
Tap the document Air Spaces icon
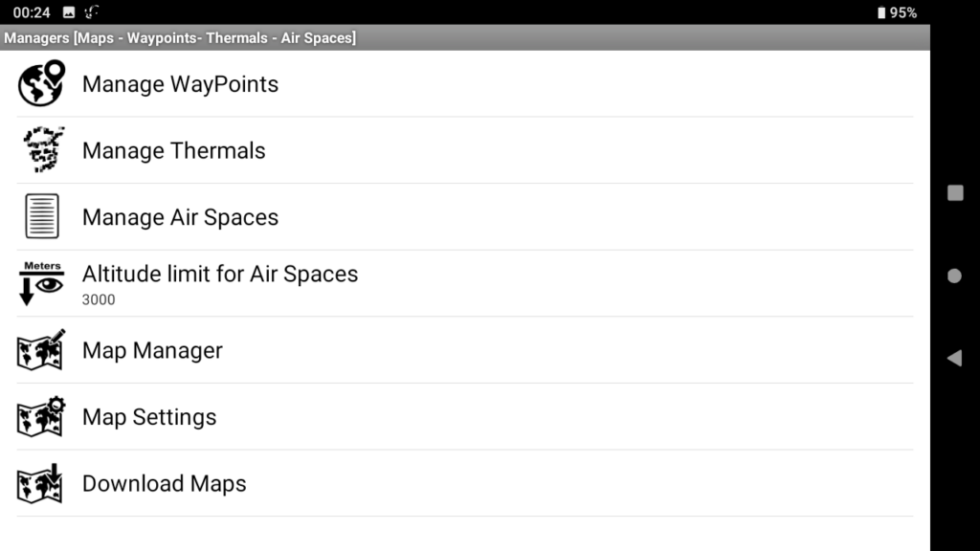(42, 216)
